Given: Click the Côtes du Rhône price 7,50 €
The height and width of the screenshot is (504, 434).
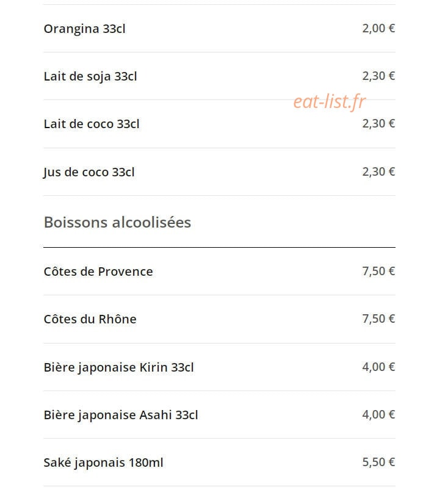Looking at the screenshot, I should tap(378, 319).
